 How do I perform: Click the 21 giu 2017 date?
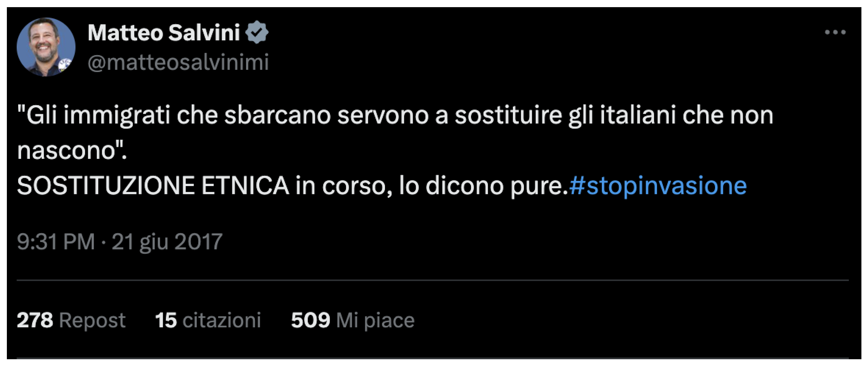(167, 242)
